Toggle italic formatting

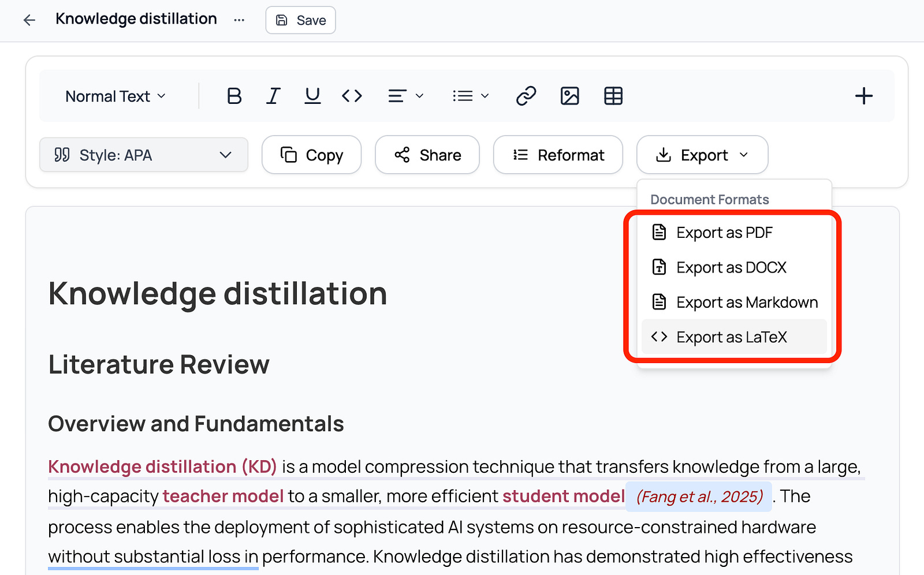(273, 96)
